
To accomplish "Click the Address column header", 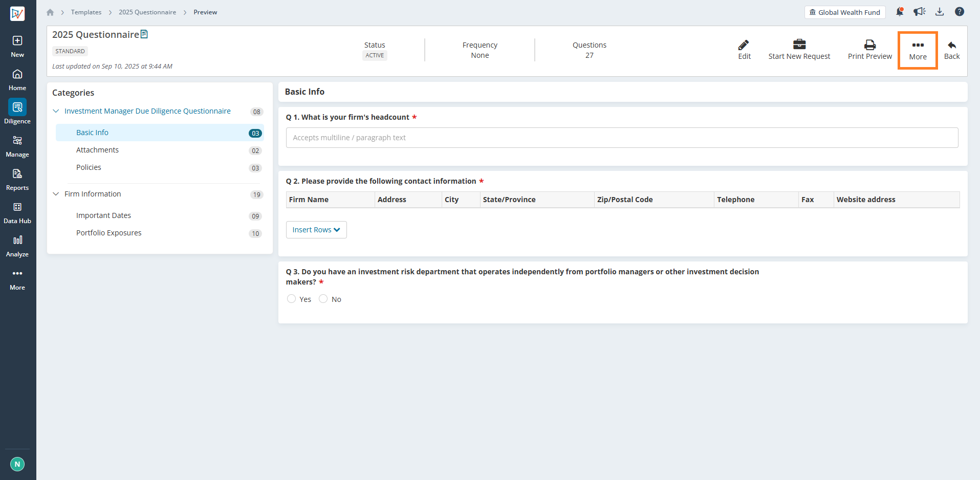I will [x=408, y=200].
